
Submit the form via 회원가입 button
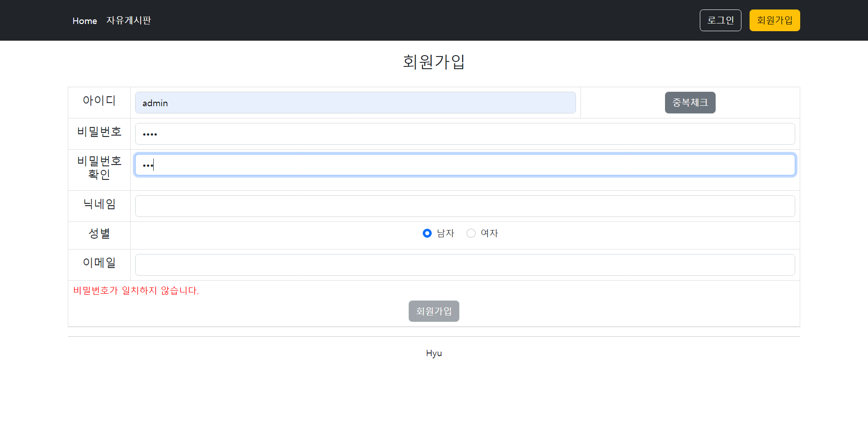point(434,311)
